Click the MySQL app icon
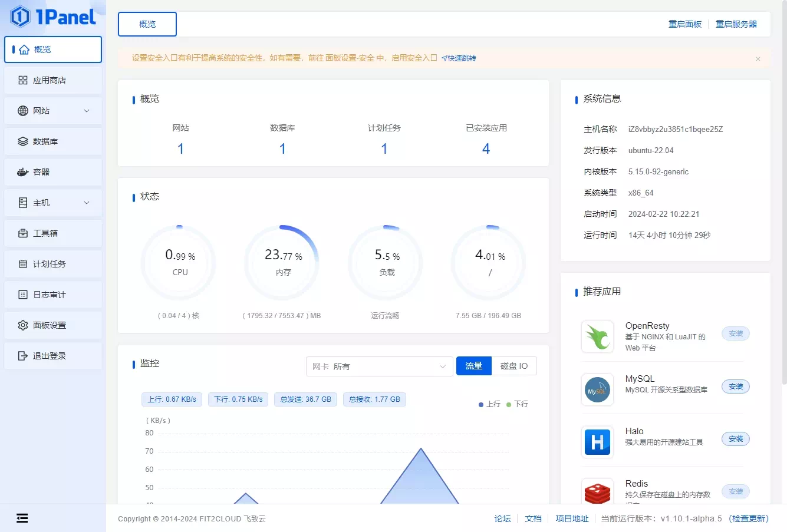787x532 pixels. (x=597, y=389)
